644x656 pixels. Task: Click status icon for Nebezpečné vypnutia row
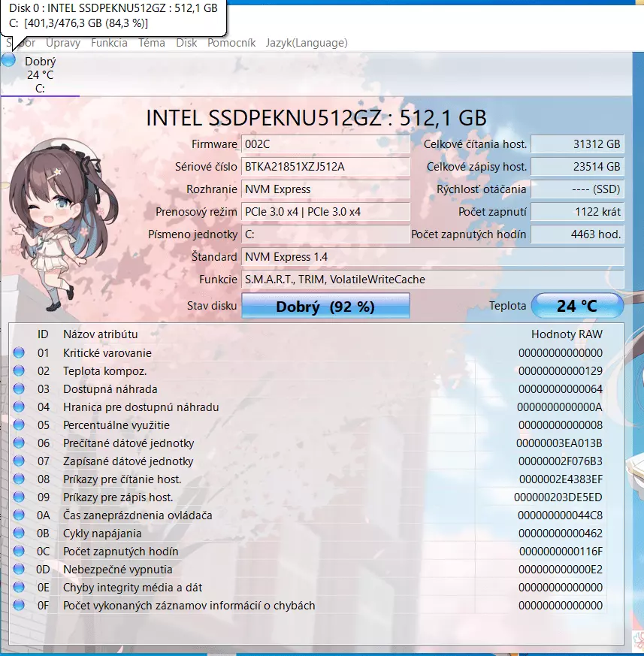tap(19, 569)
